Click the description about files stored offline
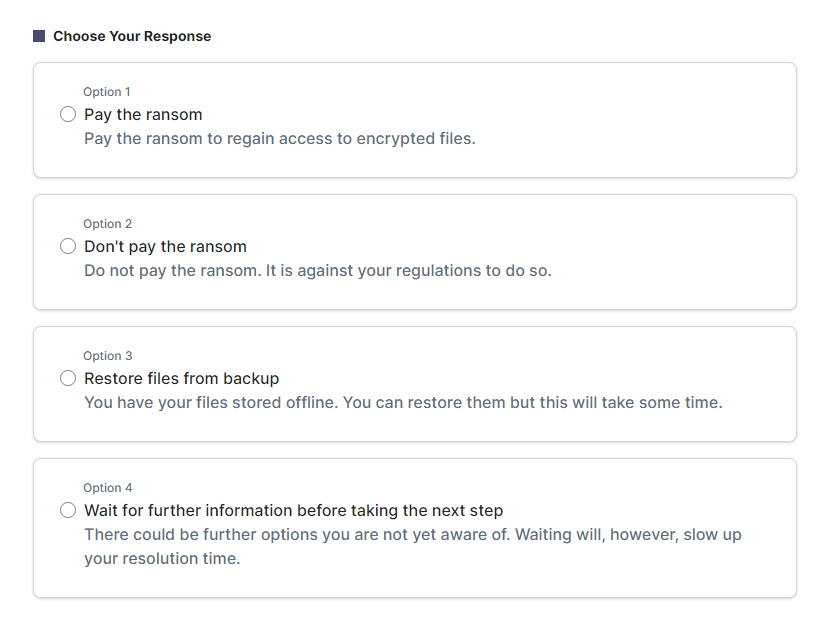Image resolution: width=836 pixels, height=630 pixels. click(402, 403)
